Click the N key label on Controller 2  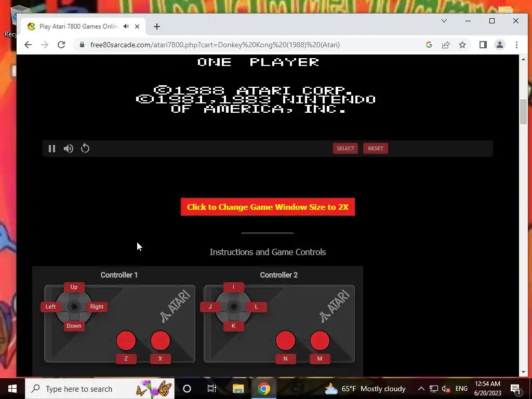(285, 358)
